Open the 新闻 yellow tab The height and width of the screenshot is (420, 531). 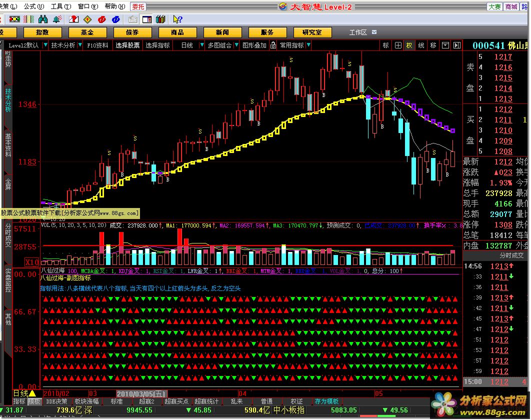[222, 32]
